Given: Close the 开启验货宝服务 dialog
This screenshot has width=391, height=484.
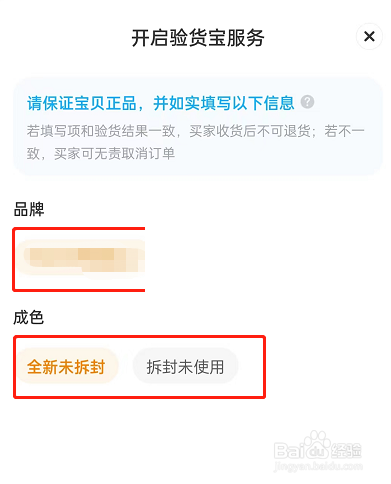Looking at the screenshot, I should [x=369, y=36].
